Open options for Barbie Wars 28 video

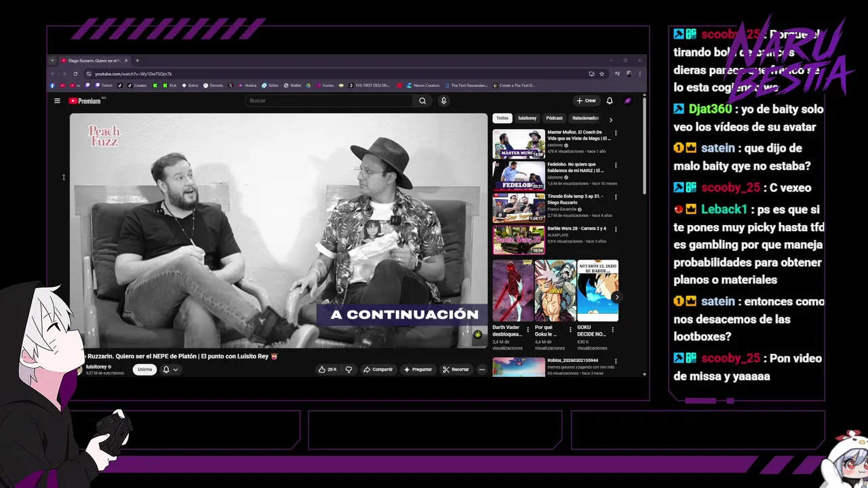[616, 229]
